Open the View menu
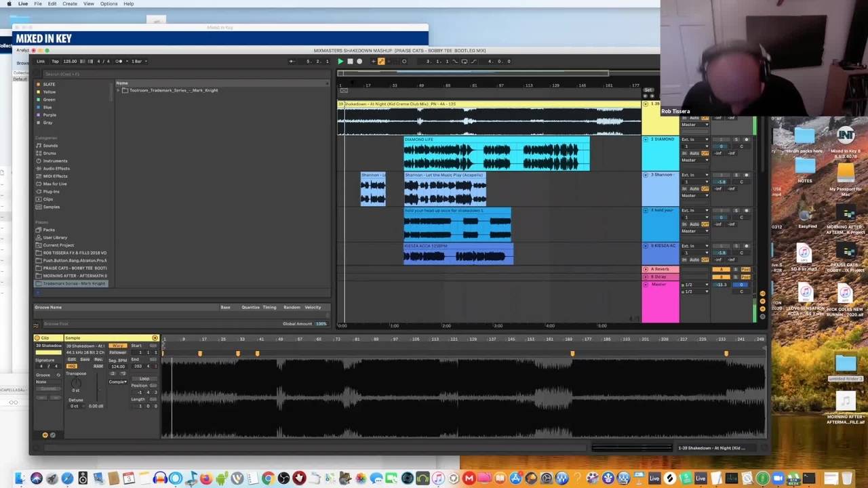 pyautogui.click(x=89, y=4)
